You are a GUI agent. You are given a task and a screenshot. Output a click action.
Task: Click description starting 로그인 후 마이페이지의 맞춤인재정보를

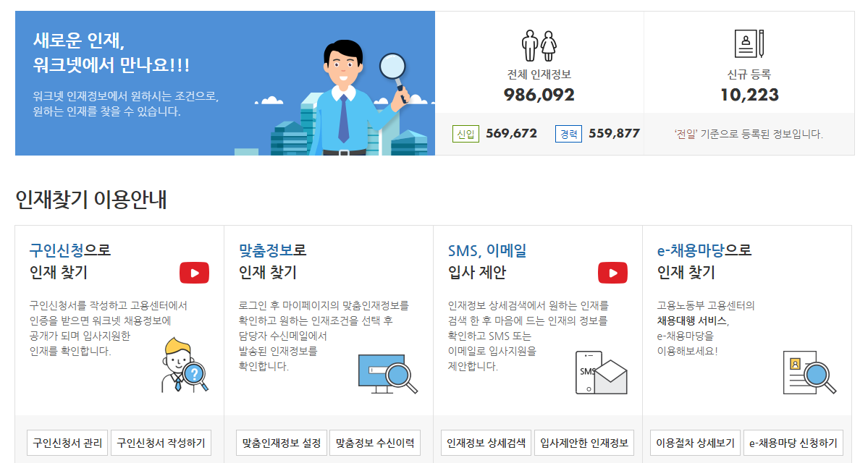(324, 335)
